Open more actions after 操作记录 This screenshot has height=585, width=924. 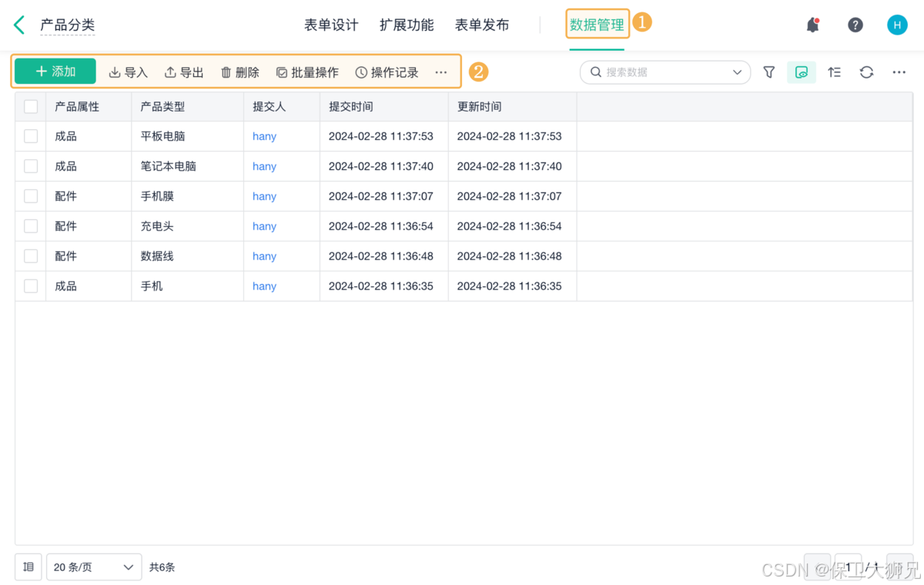tap(440, 72)
